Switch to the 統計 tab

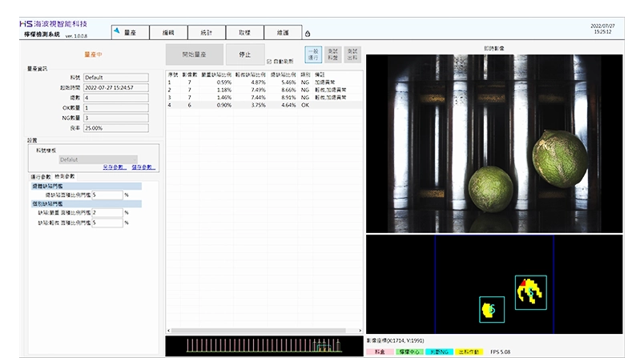click(207, 32)
